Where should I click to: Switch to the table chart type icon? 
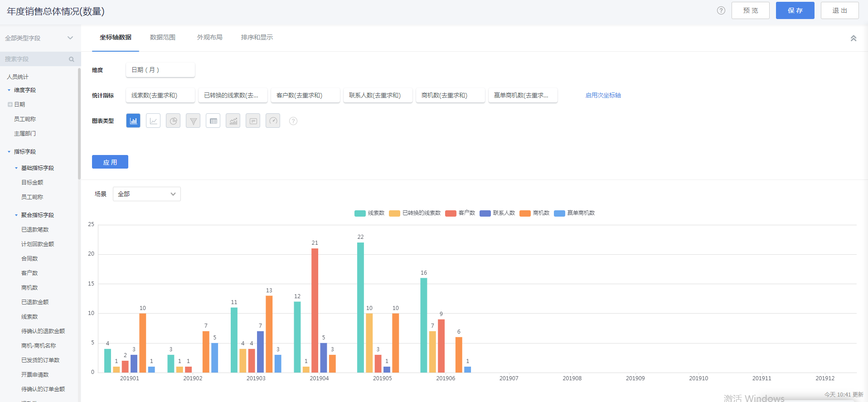(213, 121)
